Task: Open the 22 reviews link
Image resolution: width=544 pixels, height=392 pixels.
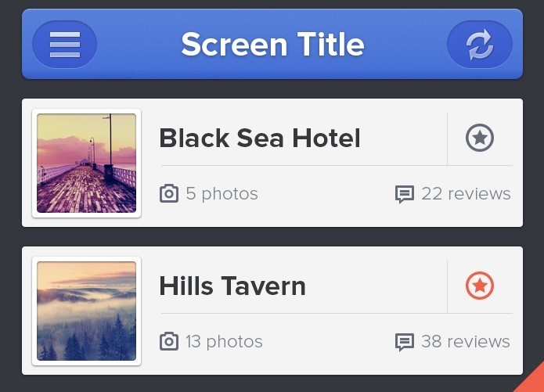Action: point(466,193)
